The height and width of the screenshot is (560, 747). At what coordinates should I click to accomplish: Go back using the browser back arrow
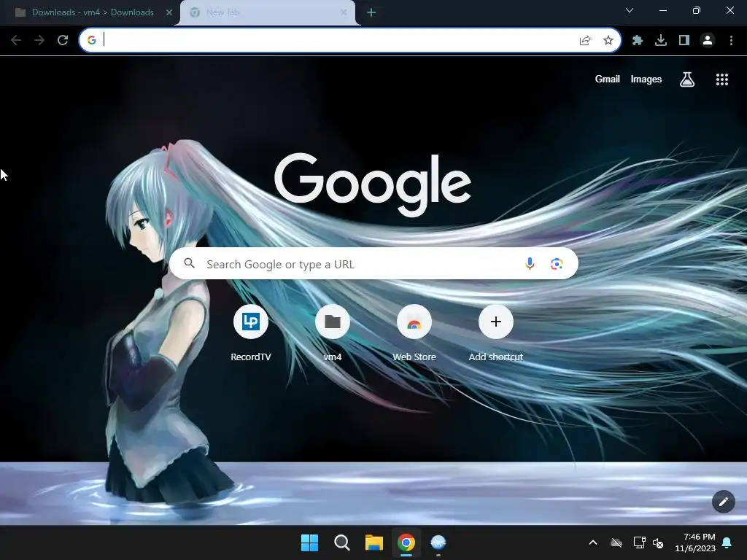(x=16, y=41)
